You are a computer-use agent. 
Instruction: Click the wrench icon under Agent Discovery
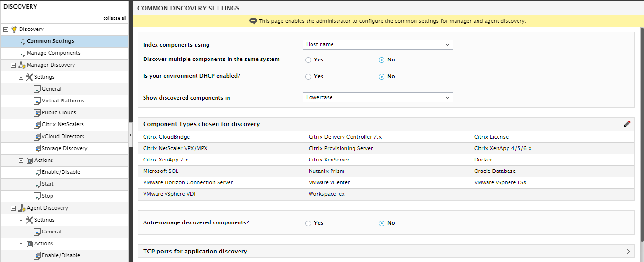tap(30, 220)
